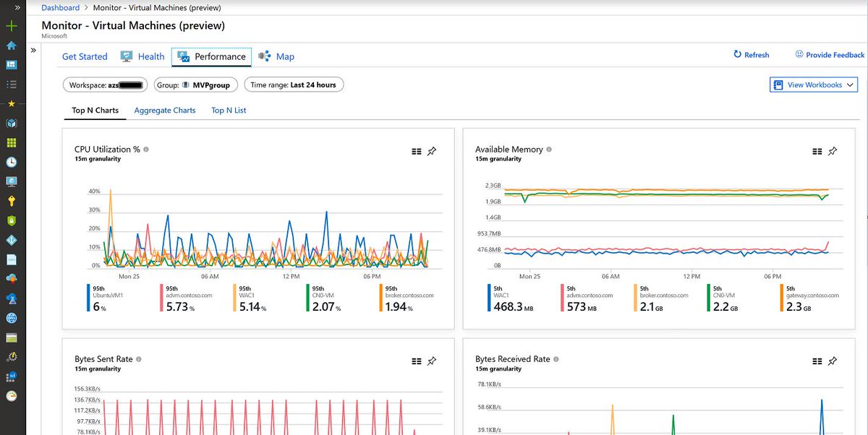
Task: Pin the Available Memory chart
Action: [833, 152]
